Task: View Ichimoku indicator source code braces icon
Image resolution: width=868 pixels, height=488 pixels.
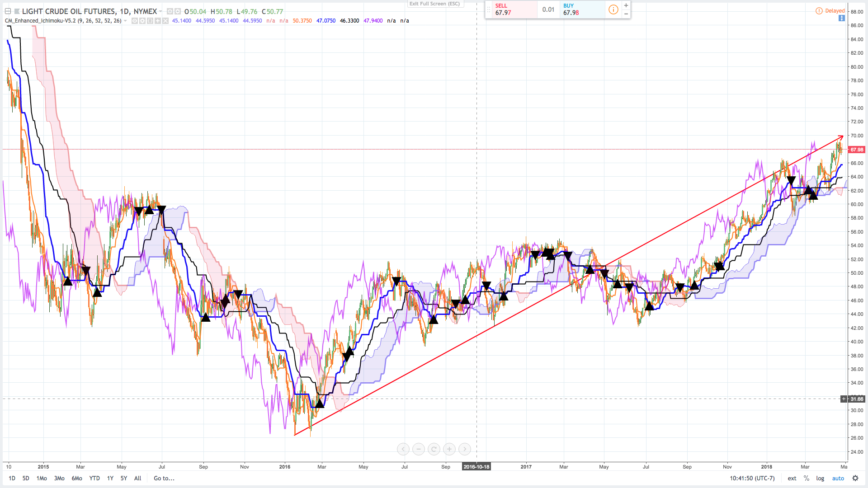Action: (150, 21)
